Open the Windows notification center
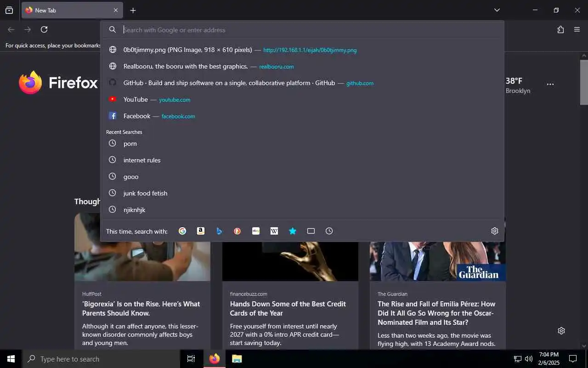 (573, 359)
